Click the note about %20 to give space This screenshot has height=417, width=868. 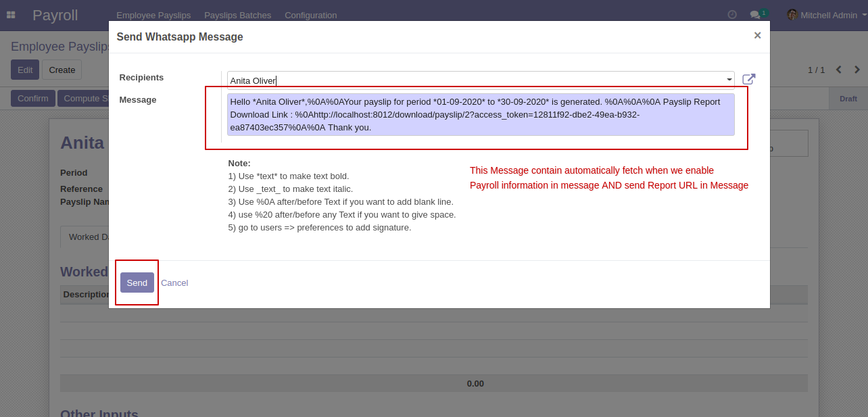[x=342, y=214]
